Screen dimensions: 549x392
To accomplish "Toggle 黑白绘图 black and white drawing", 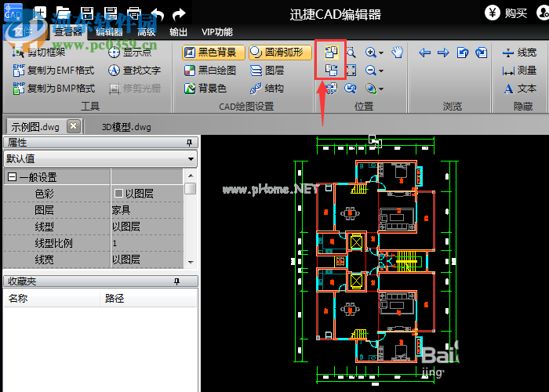I will click(210, 71).
